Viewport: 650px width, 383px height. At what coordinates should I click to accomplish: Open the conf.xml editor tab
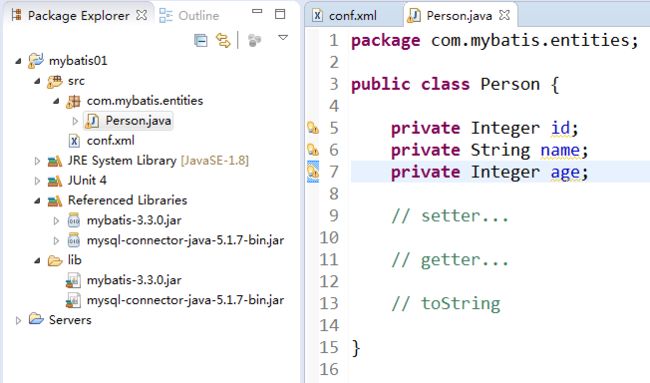[352, 16]
